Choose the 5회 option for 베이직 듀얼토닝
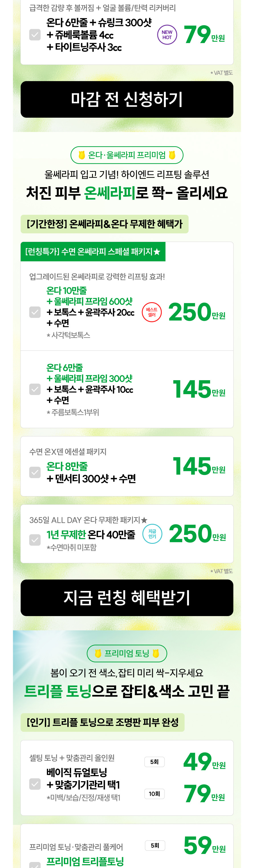 [x=155, y=762]
